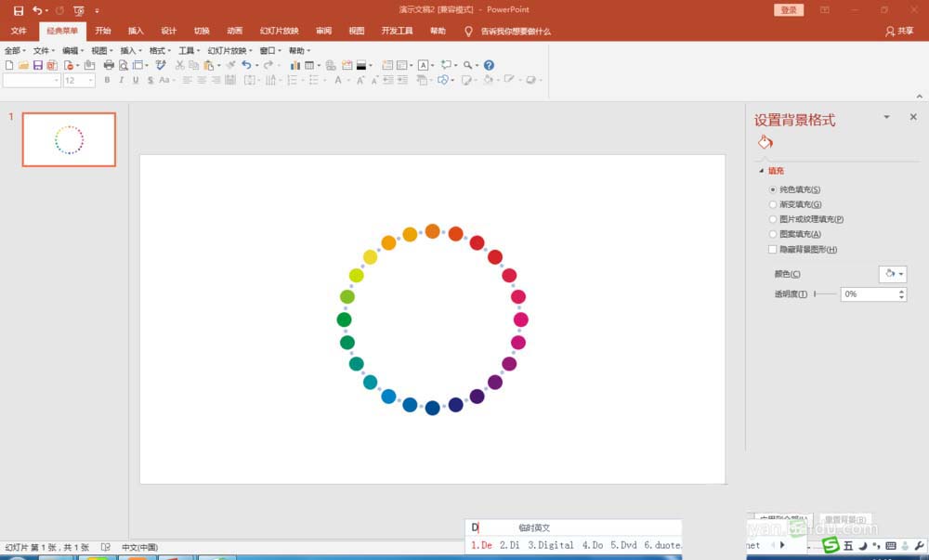The width and height of the screenshot is (929, 560).
Task: Run the spelling check icon
Action: [x=161, y=65]
